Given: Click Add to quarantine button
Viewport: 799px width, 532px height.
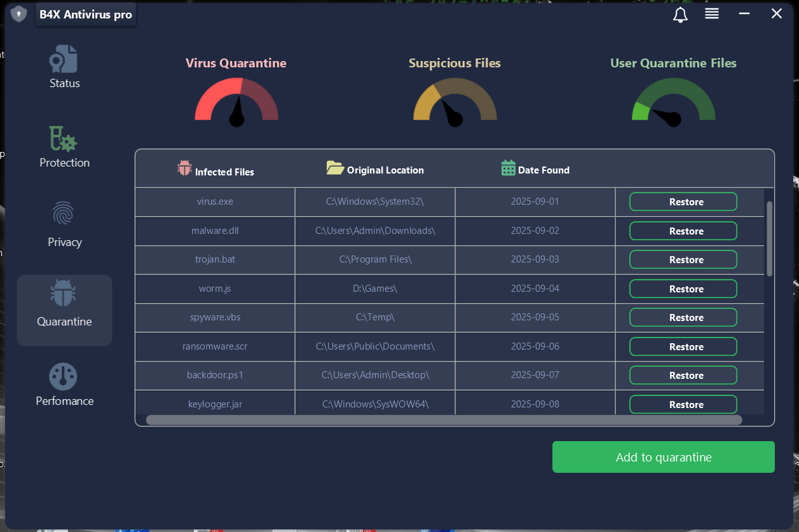Looking at the screenshot, I should (664, 457).
